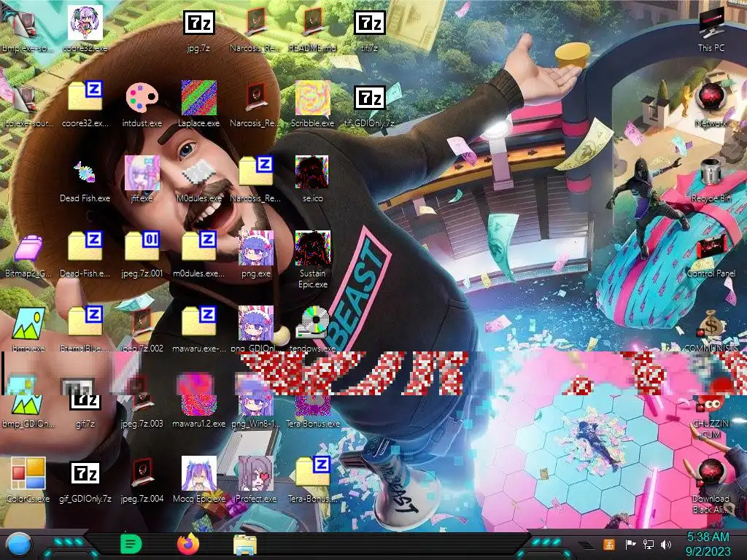Launch the jfif.exe icon
Image resolution: width=747 pixels, height=560 pixels.
click(x=142, y=173)
